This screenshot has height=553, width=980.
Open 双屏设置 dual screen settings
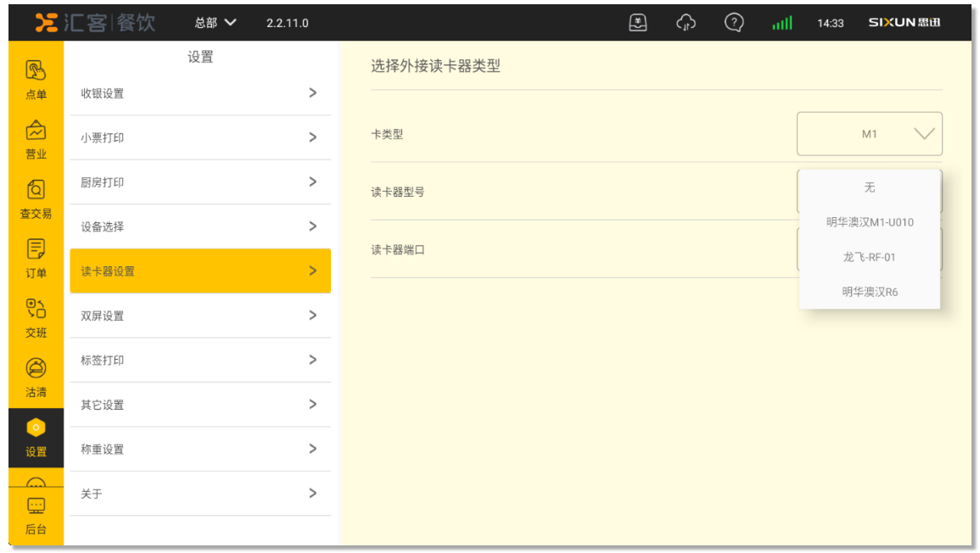199,316
